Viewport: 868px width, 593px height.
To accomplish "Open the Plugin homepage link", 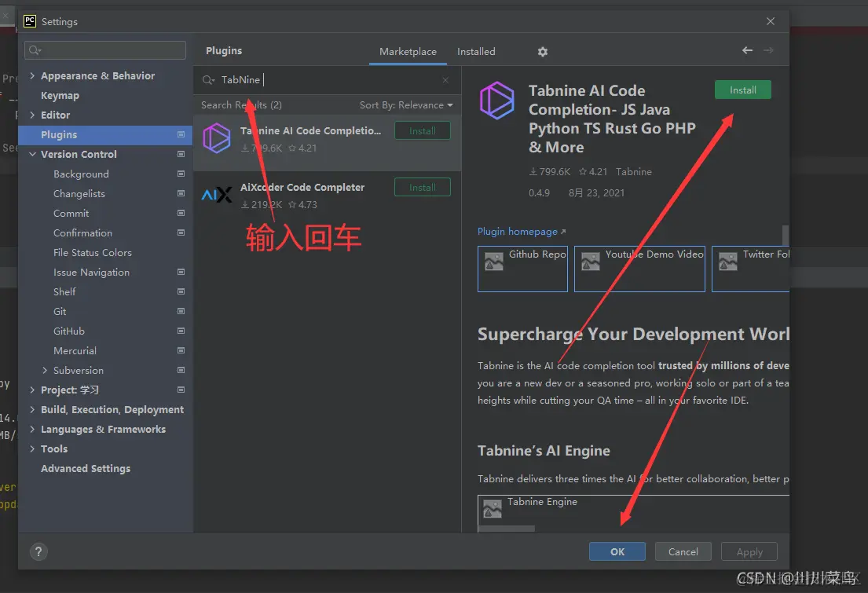I will tap(522, 232).
